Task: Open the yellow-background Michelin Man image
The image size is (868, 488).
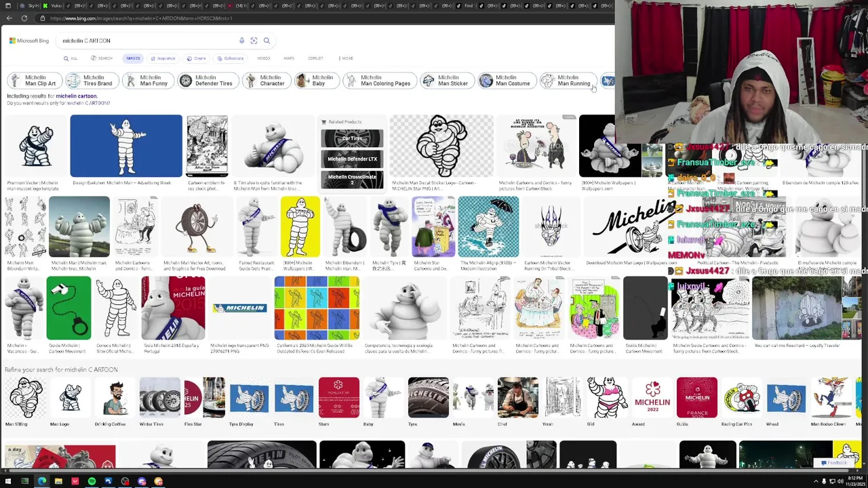Action: point(300,227)
